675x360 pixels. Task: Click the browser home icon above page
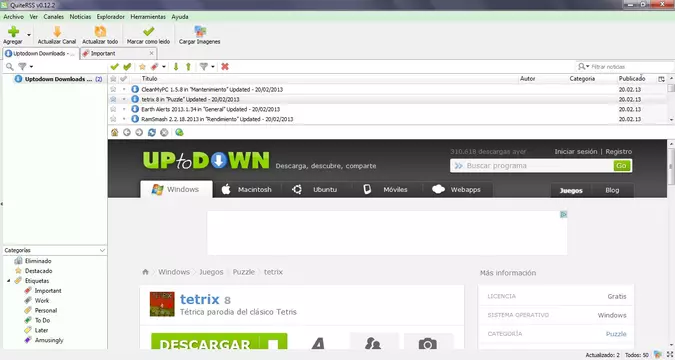pyautogui.click(x=115, y=132)
